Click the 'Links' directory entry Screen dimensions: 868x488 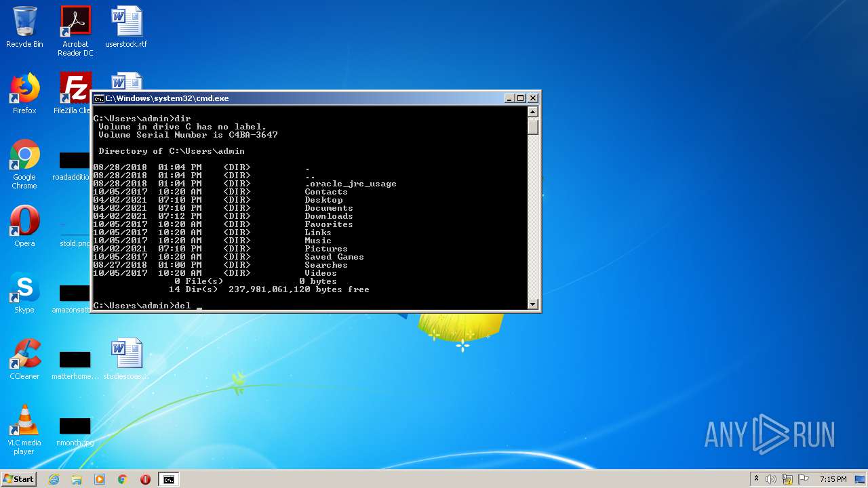click(x=318, y=232)
